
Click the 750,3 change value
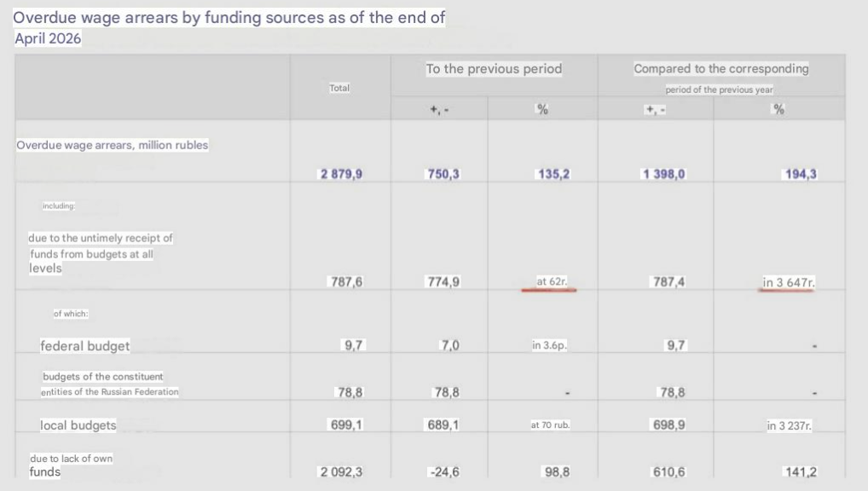click(443, 174)
